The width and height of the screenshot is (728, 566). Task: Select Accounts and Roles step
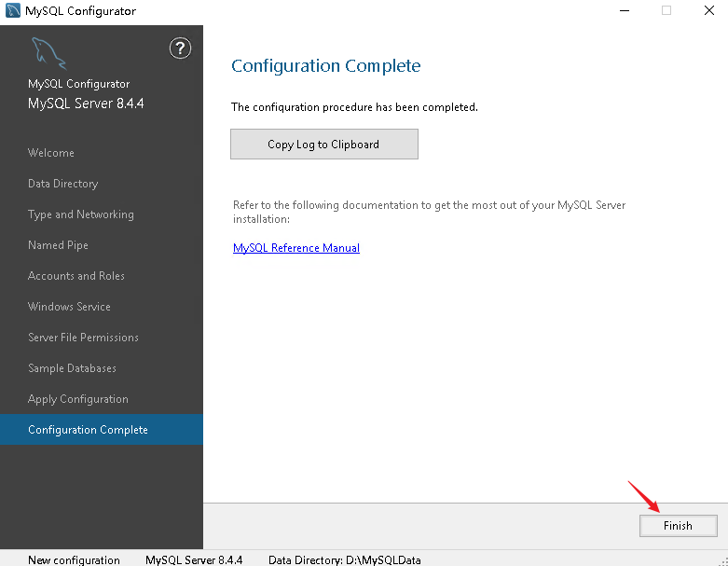[x=76, y=276]
